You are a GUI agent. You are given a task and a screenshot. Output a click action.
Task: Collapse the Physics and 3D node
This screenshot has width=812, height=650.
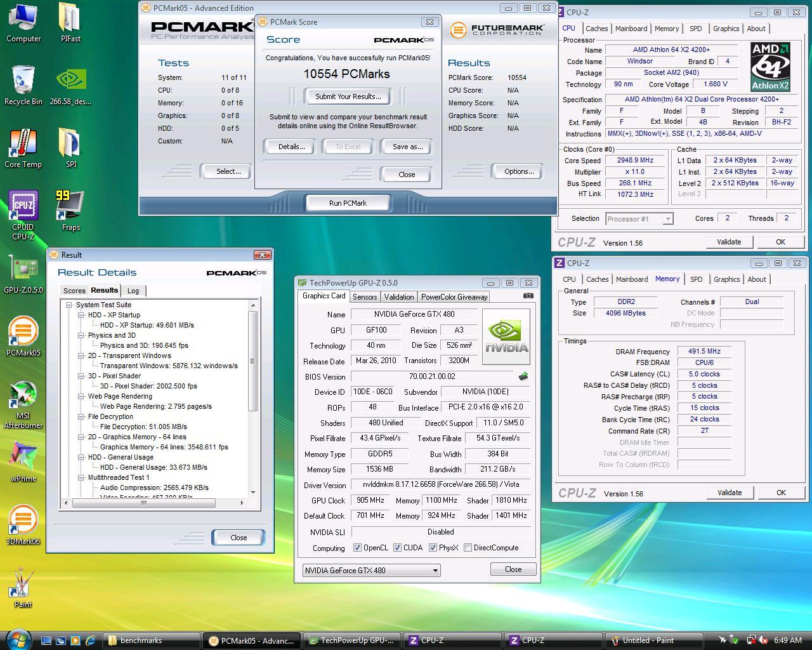click(x=81, y=335)
